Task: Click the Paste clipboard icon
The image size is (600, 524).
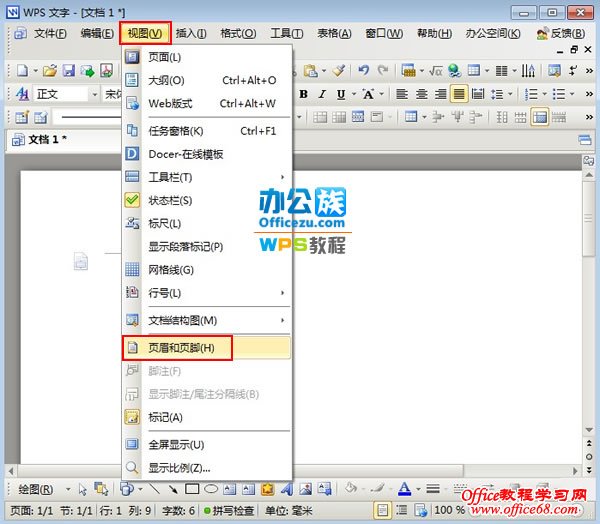Action: (311, 71)
